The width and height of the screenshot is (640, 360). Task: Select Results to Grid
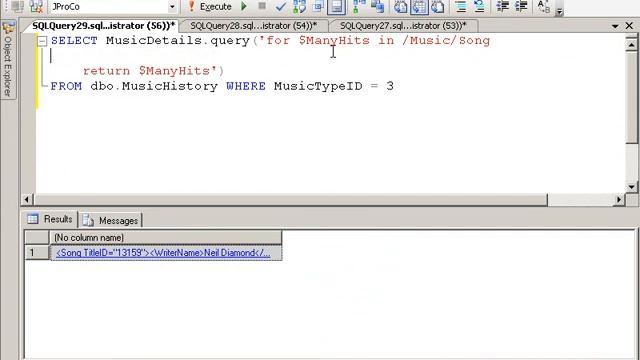click(x=419, y=7)
